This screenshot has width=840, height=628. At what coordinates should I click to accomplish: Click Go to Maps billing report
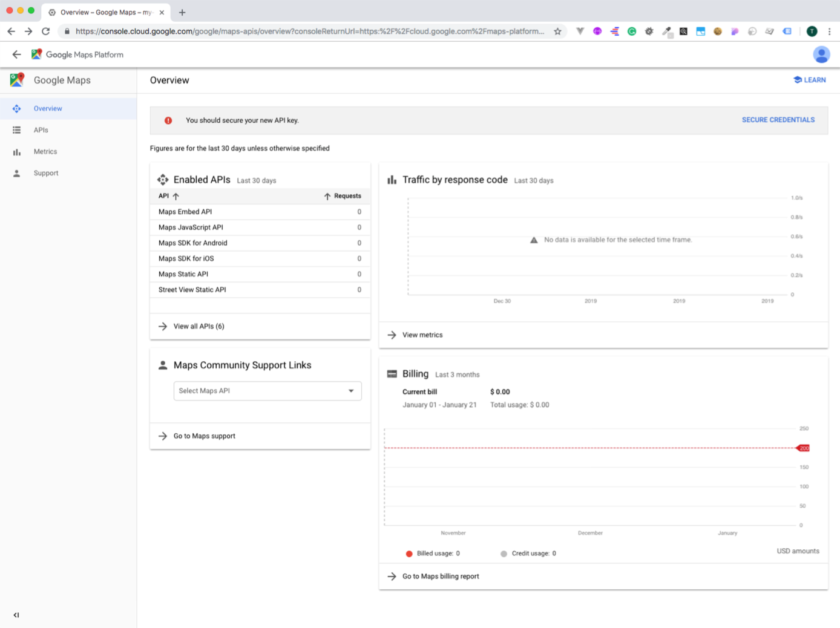click(x=441, y=577)
